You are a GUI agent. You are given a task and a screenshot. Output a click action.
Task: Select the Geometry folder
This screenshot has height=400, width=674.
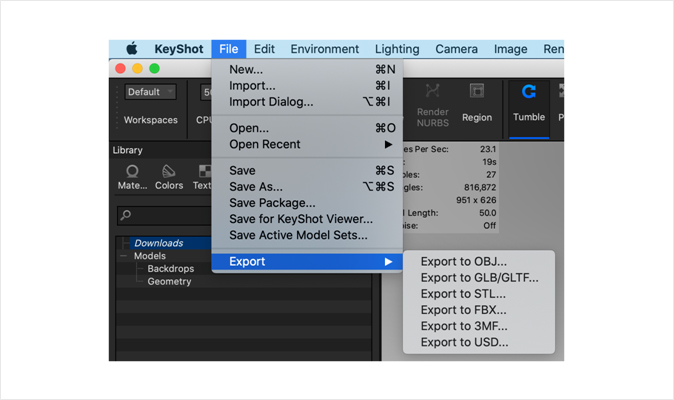click(169, 282)
